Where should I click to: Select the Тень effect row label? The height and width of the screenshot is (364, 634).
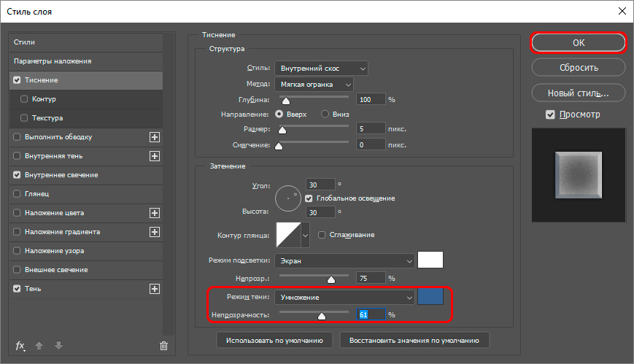(x=33, y=289)
